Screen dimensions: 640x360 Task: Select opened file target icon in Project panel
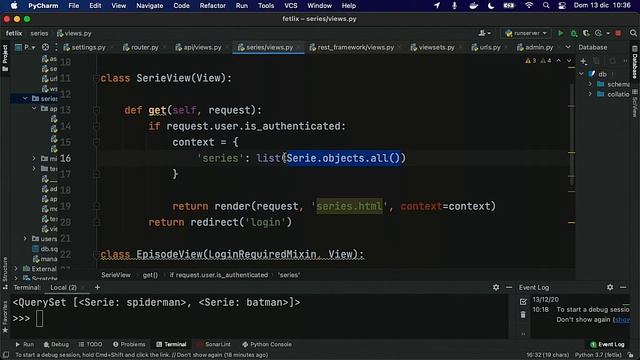45,47
